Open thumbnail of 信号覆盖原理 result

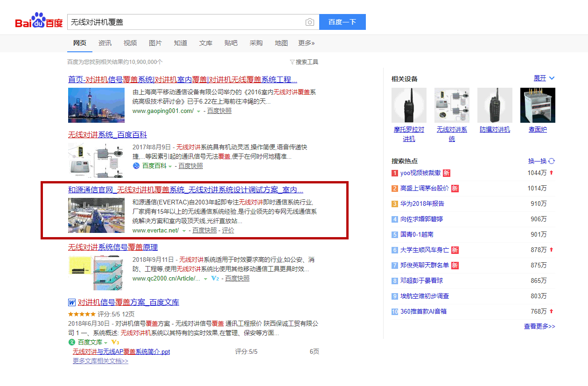click(x=96, y=273)
